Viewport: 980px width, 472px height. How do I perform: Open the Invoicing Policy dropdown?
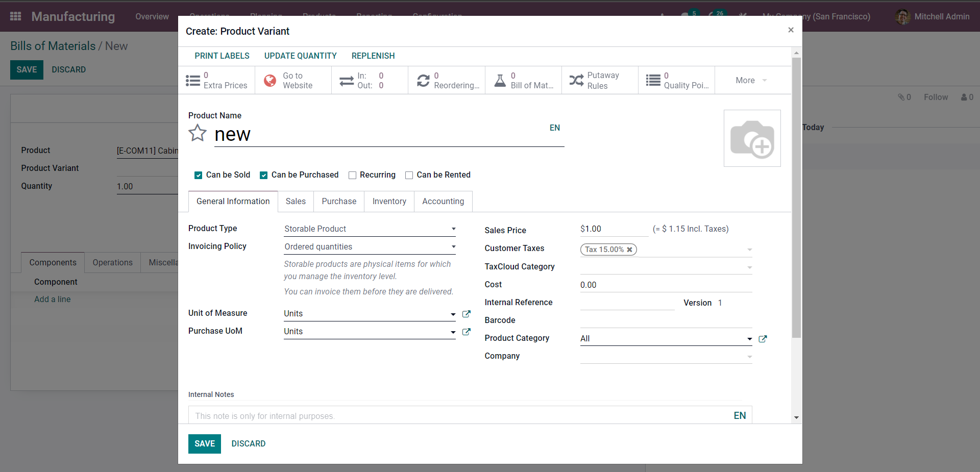click(x=370, y=247)
